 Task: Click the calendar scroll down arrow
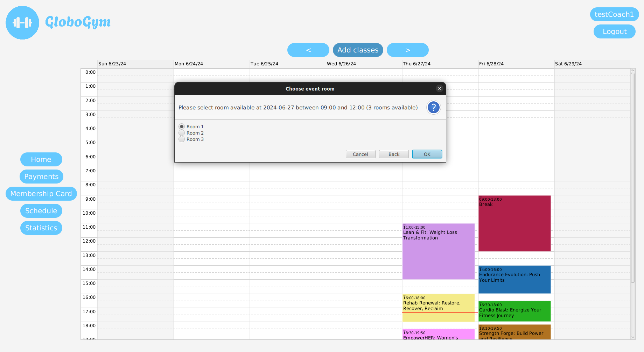632,337
